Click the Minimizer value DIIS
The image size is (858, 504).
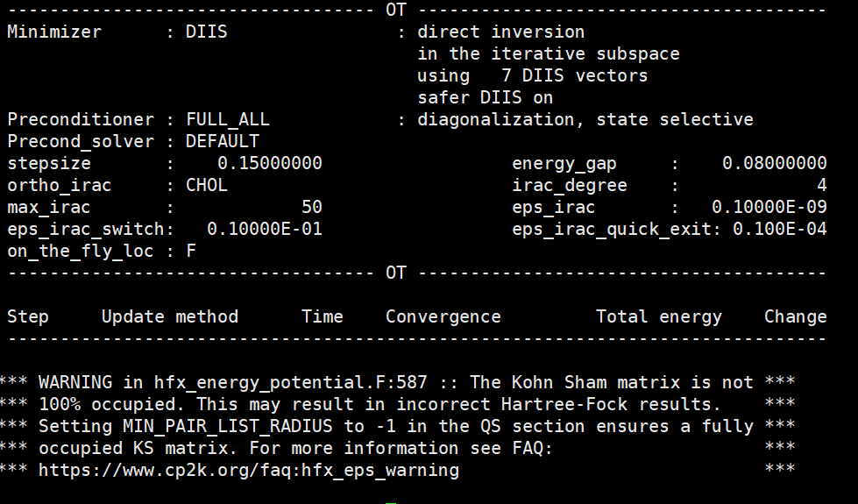point(206,32)
